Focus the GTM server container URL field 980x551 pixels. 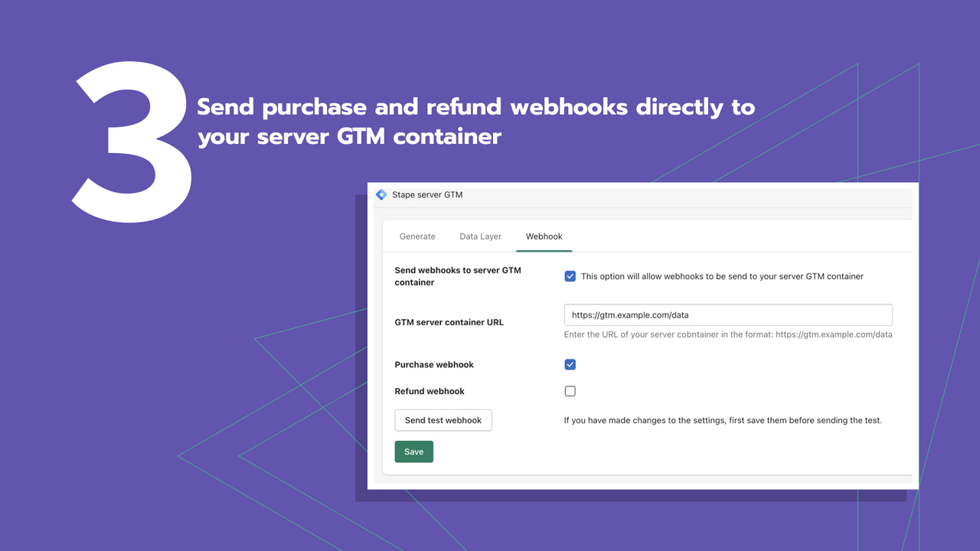[728, 315]
